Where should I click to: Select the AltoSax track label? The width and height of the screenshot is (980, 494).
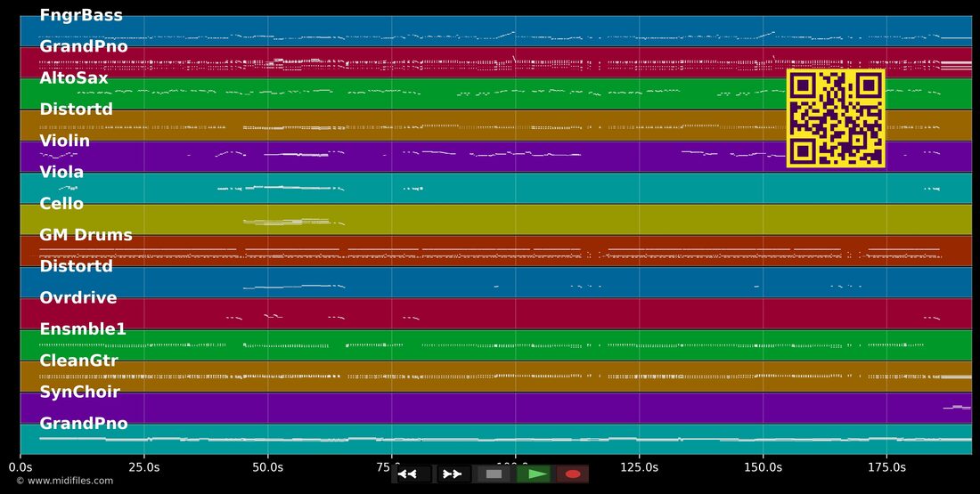point(74,78)
